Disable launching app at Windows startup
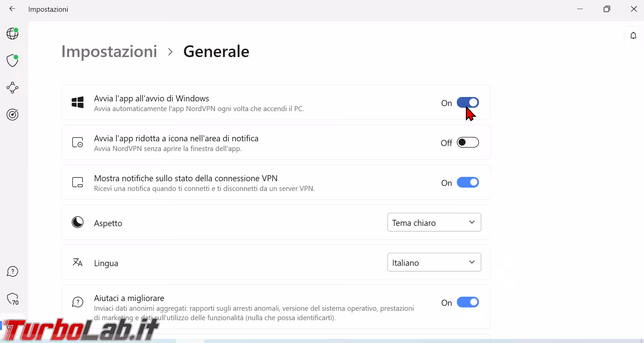Image resolution: width=644 pixels, height=343 pixels. tap(468, 102)
